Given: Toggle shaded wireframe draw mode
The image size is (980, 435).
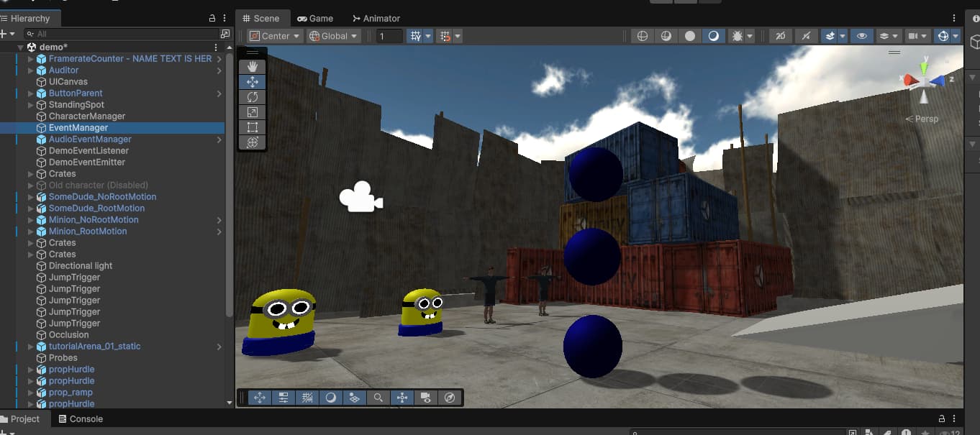Looking at the screenshot, I should (x=666, y=36).
